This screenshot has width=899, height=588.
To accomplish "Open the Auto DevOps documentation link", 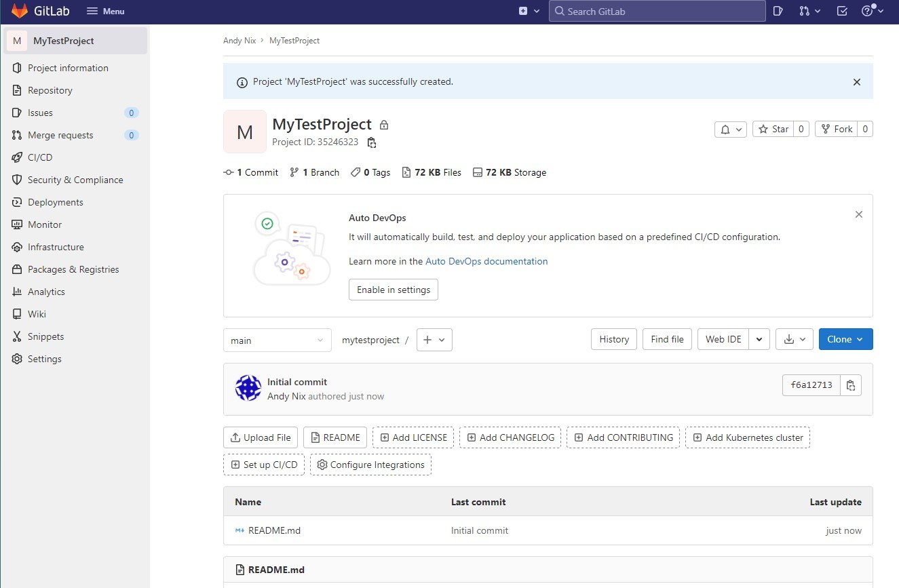I will [486, 261].
